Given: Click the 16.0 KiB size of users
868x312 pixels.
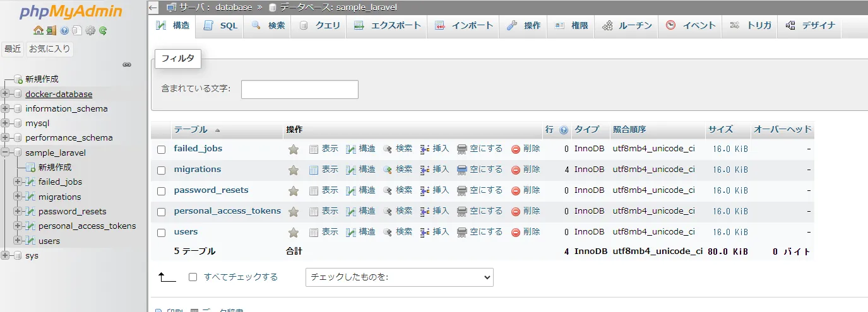Looking at the screenshot, I should (x=730, y=232).
